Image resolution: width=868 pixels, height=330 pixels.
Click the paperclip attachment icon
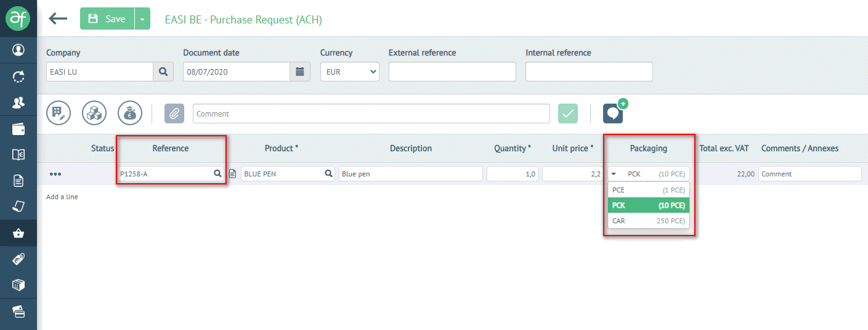(174, 113)
